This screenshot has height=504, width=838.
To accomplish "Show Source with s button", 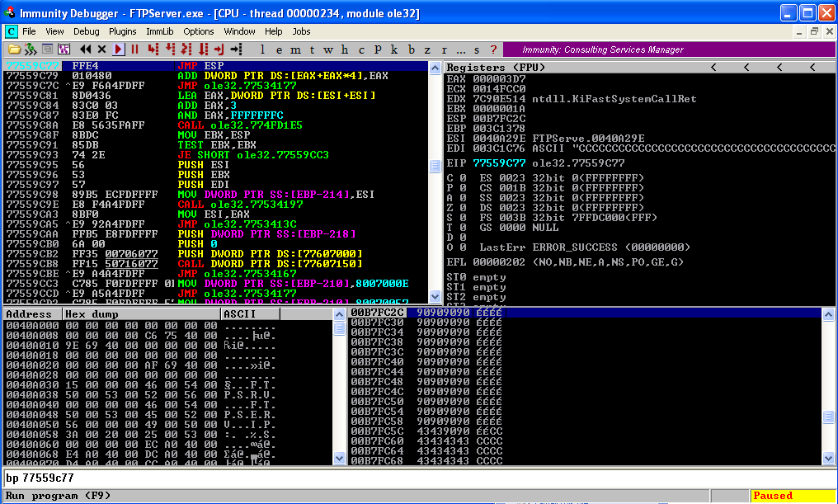I will (x=477, y=49).
